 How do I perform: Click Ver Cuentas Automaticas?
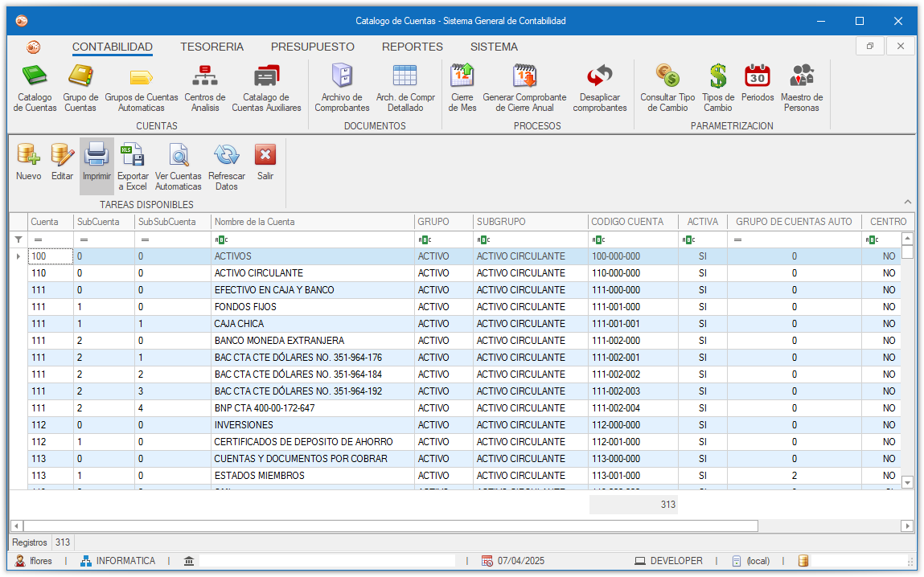pyautogui.click(x=178, y=166)
